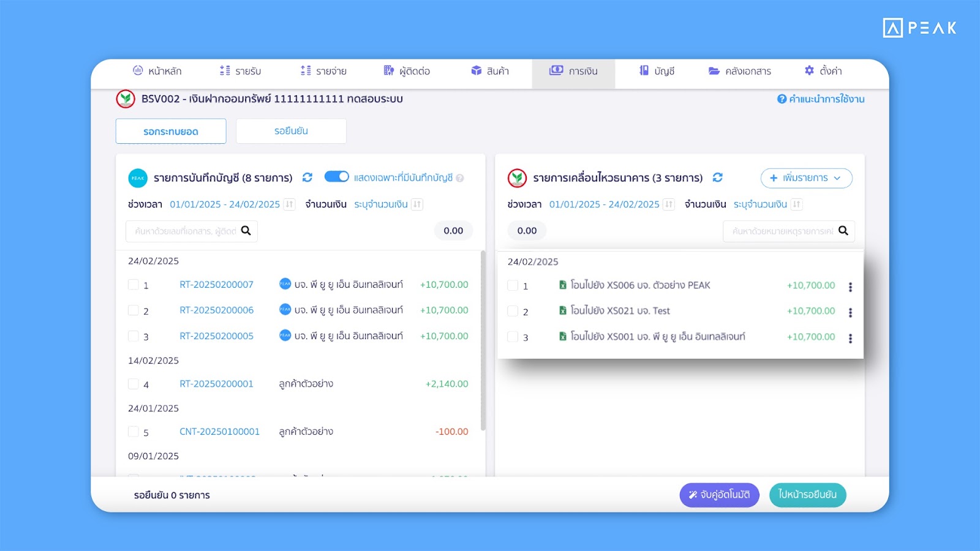Open the บัญชี menu
The image size is (980, 551).
click(657, 71)
